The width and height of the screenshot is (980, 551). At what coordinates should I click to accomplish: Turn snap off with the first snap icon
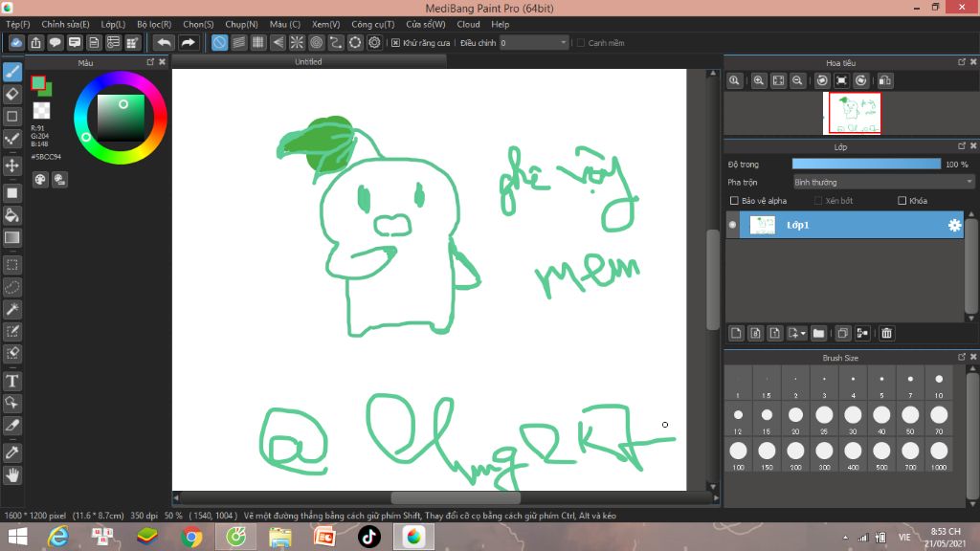point(219,42)
